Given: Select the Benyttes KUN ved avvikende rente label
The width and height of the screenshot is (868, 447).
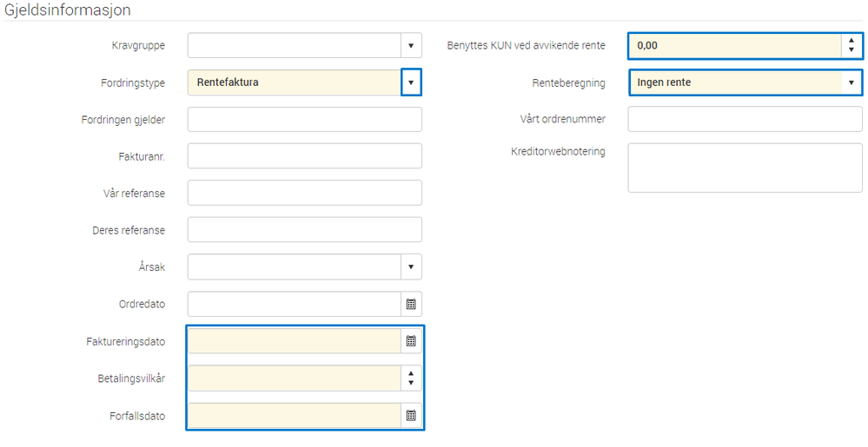Looking at the screenshot, I should click(526, 45).
